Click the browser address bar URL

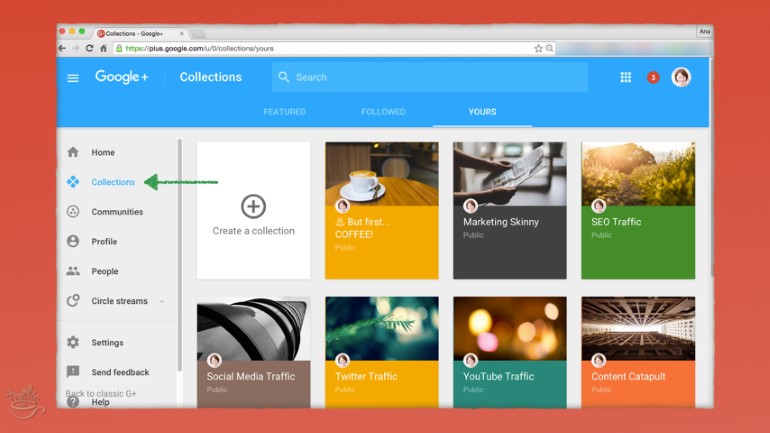(x=300, y=48)
